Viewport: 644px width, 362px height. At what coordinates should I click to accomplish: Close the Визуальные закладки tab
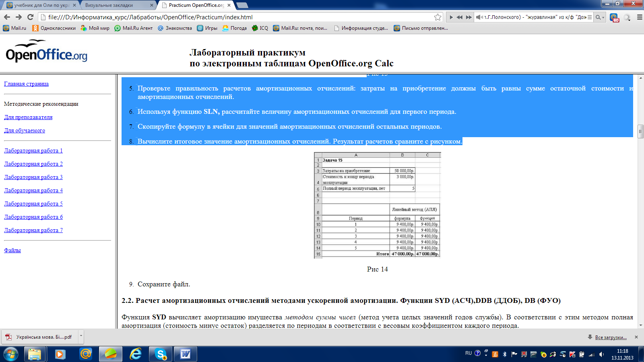pyautogui.click(x=152, y=5)
